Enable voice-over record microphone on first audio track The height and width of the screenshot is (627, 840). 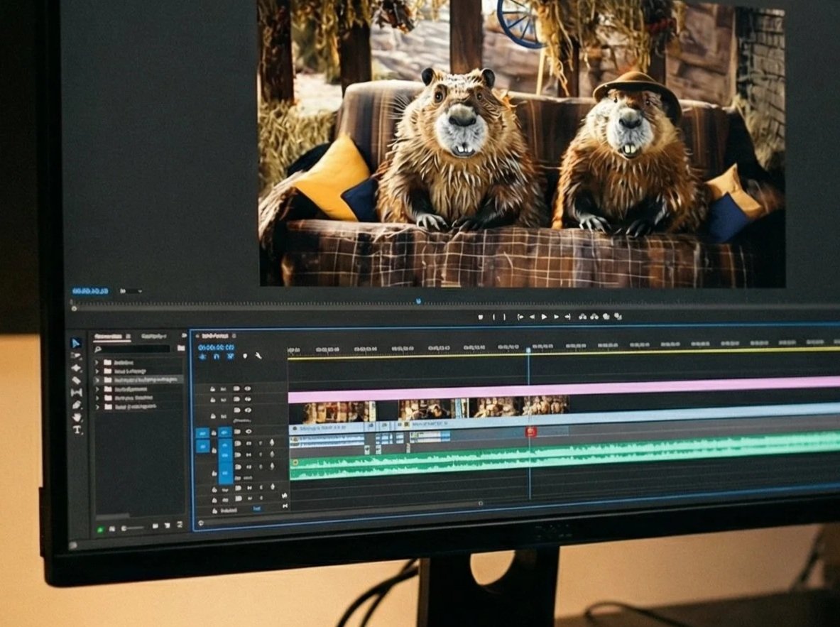point(272,442)
